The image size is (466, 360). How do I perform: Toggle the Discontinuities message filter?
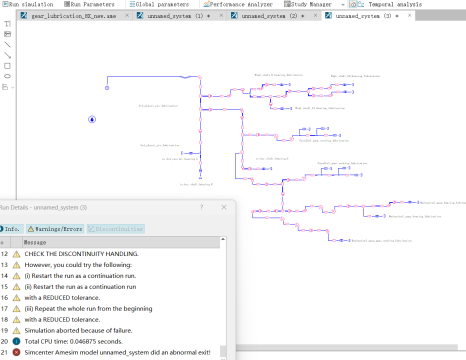[116, 229]
